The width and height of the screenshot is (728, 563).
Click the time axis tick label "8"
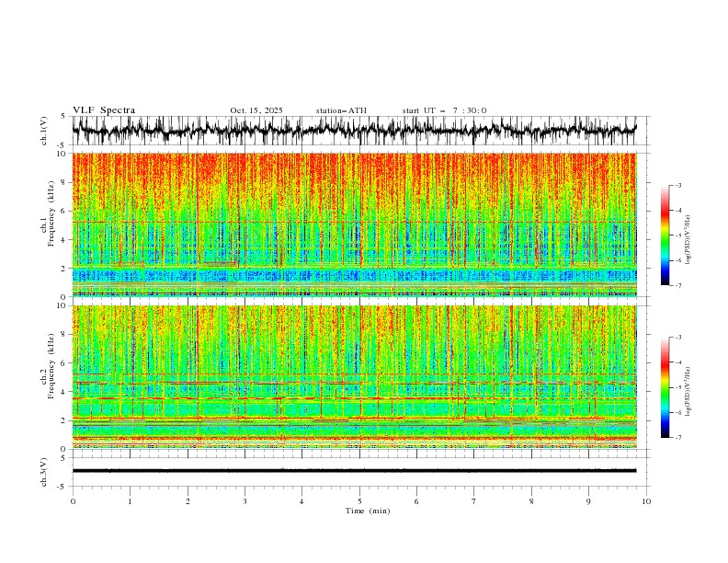[531, 501]
